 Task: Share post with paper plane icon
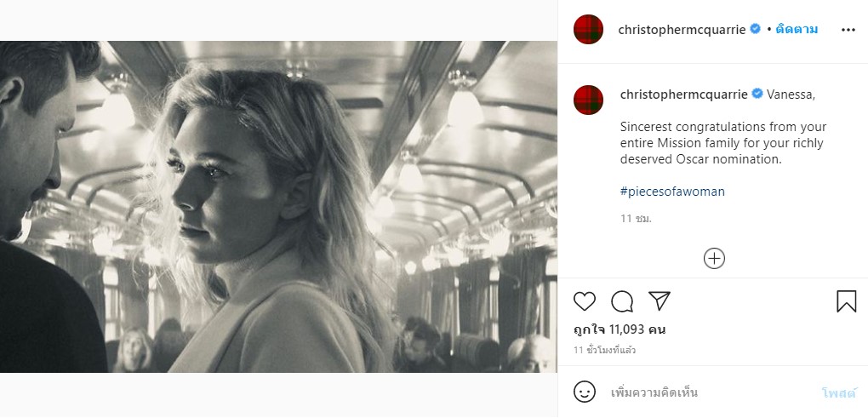click(660, 301)
